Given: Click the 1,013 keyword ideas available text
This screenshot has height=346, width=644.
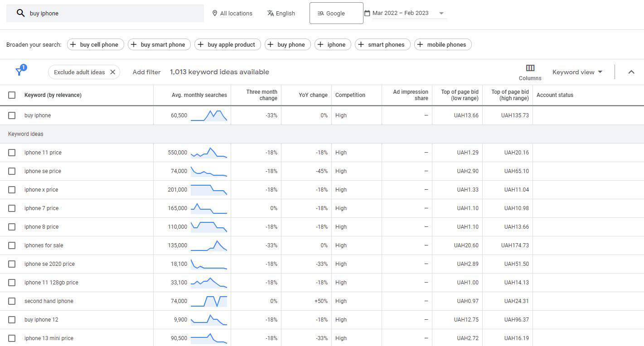Looking at the screenshot, I should coord(219,72).
